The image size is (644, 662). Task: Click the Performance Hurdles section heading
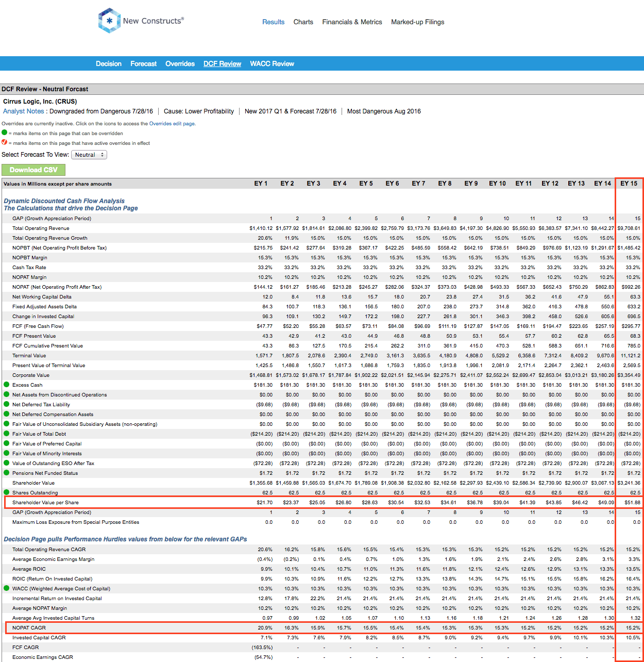pyautogui.click(x=125, y=539)
